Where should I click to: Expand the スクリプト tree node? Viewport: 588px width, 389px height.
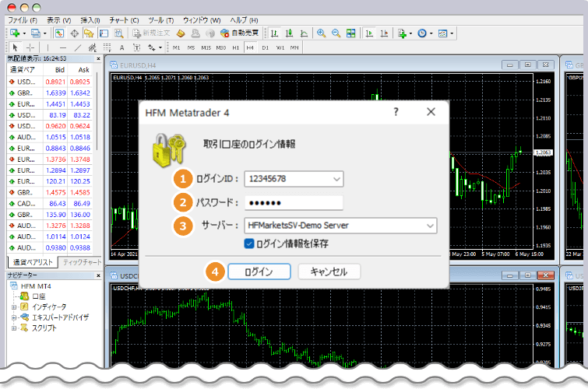click(x=14, y=328)
